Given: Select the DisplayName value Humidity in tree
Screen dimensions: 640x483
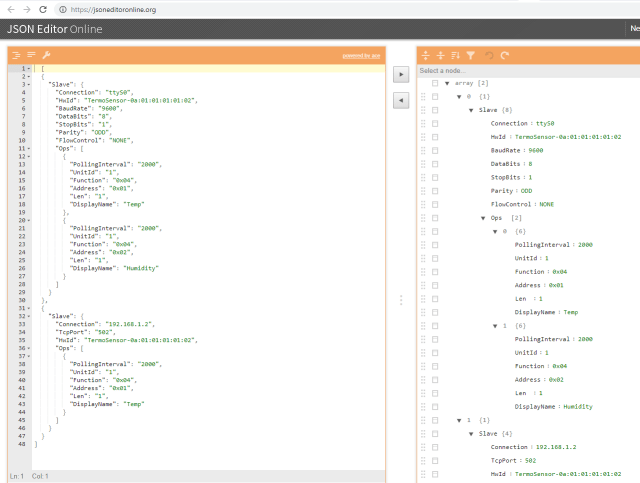Looking at the screenshot, I should click(578, 407).
